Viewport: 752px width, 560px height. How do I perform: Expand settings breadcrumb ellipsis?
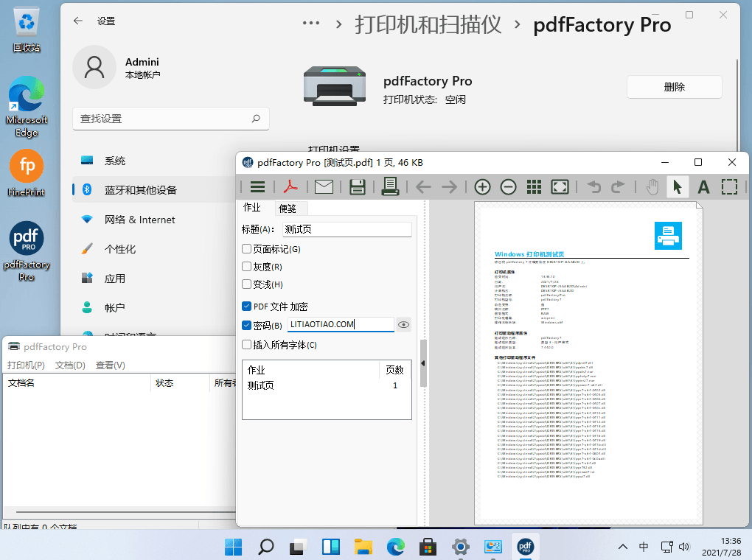point(311,23)
